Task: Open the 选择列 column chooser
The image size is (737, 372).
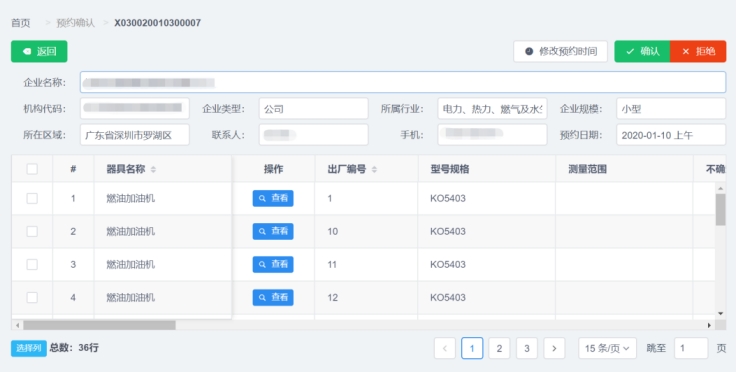Action: coord(29,348)
